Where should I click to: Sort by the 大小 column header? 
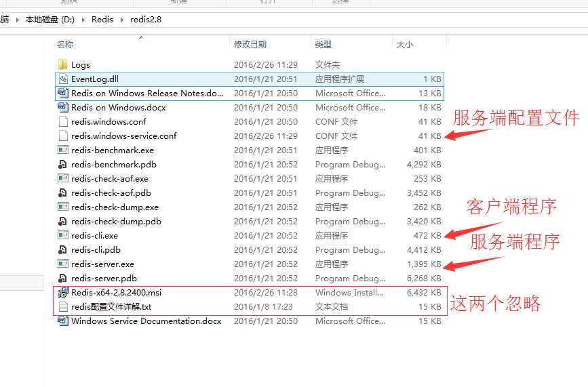[x=405, y=44]
